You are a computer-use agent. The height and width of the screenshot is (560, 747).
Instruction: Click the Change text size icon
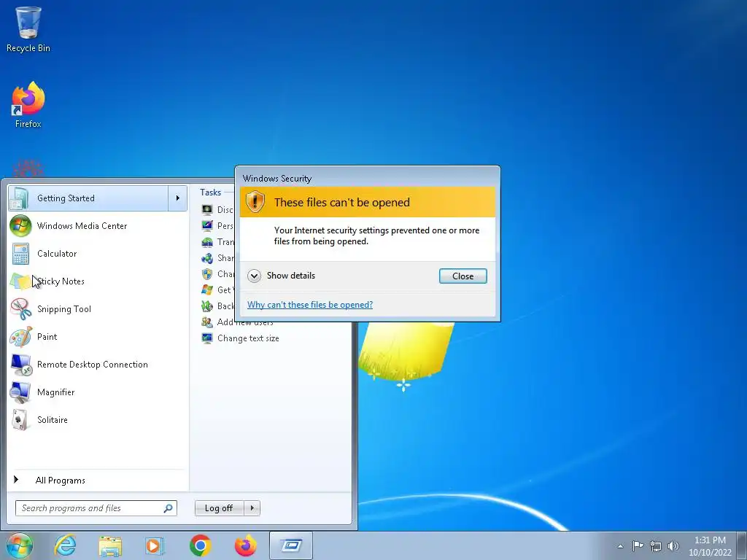point(206,338)
